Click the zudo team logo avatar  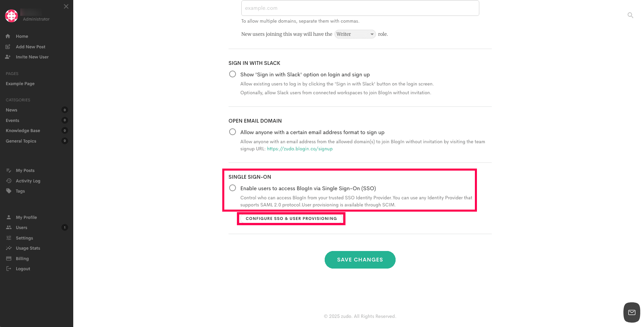pyautogui.click(x=11, y=16)
